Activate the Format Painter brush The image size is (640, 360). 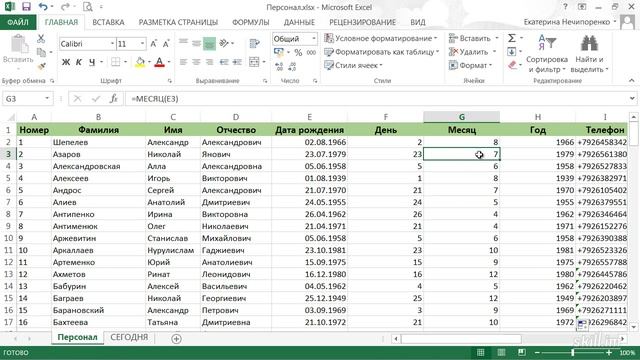pyautogui.click(x=41, y=66)
